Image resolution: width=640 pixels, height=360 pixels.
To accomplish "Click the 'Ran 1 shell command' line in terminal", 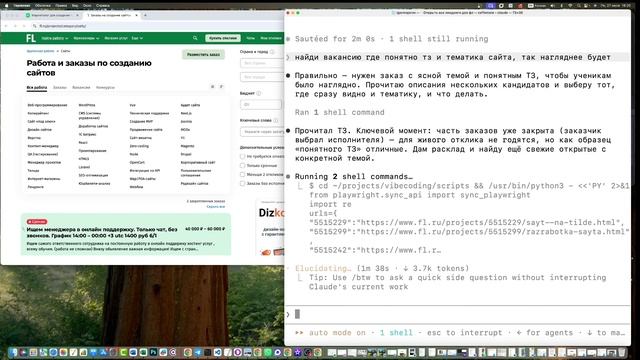I will [x=339, y=112].
